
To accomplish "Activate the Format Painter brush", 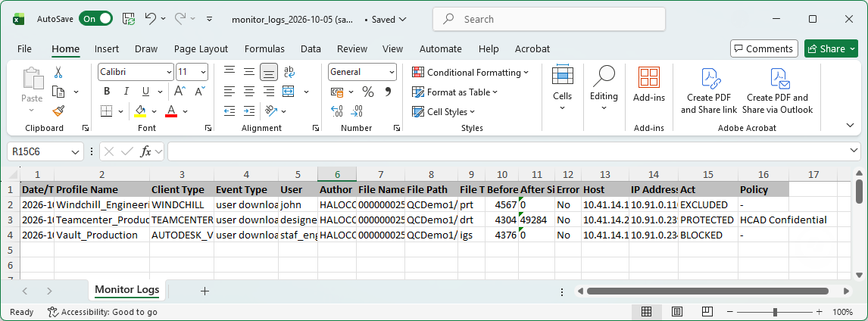I will (58, 111).
